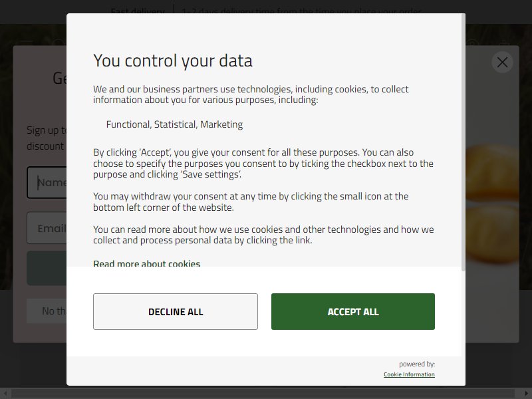This screenshot has height=399, width=532.
Task: Open the Cookie Information link
Action: coord(409,374)
